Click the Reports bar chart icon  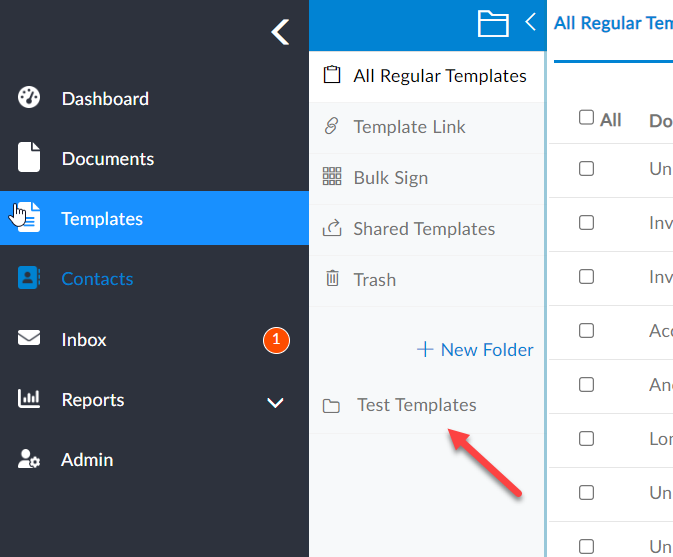[x=29, y=399]
